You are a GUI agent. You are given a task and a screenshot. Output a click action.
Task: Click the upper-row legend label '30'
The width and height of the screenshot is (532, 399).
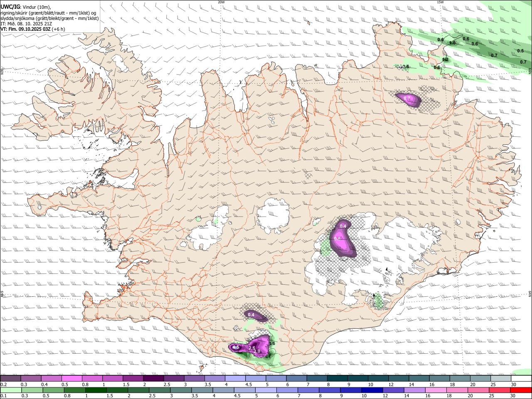514,384
